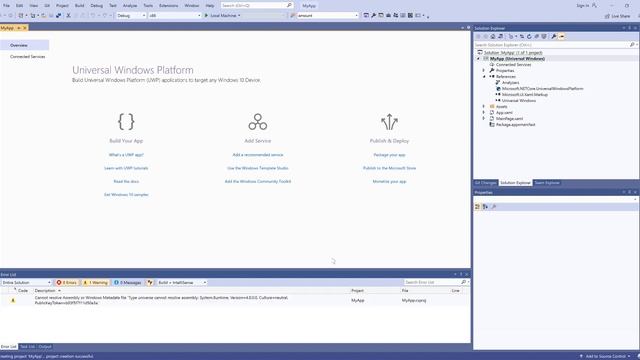This screenshot has height=360, width=640.
Task: Click the Description column header in Error List
Action: tap(45, 291)
